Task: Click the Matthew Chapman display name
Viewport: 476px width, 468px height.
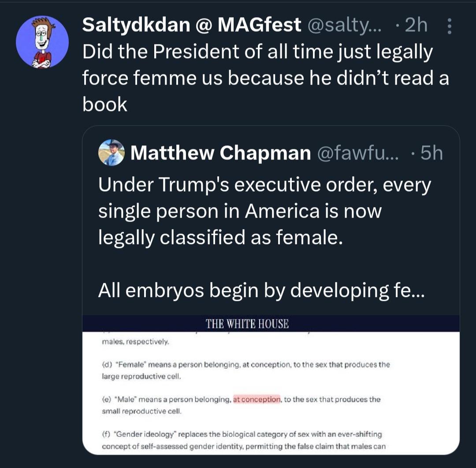Action: point(221,153)
